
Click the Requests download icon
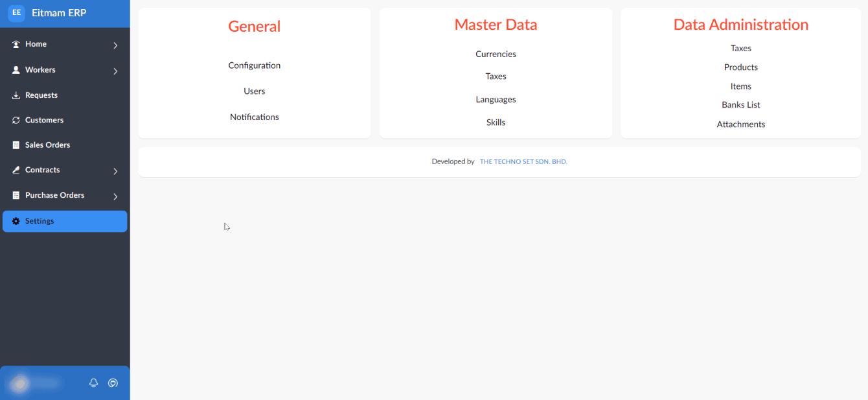pos(16,95)
